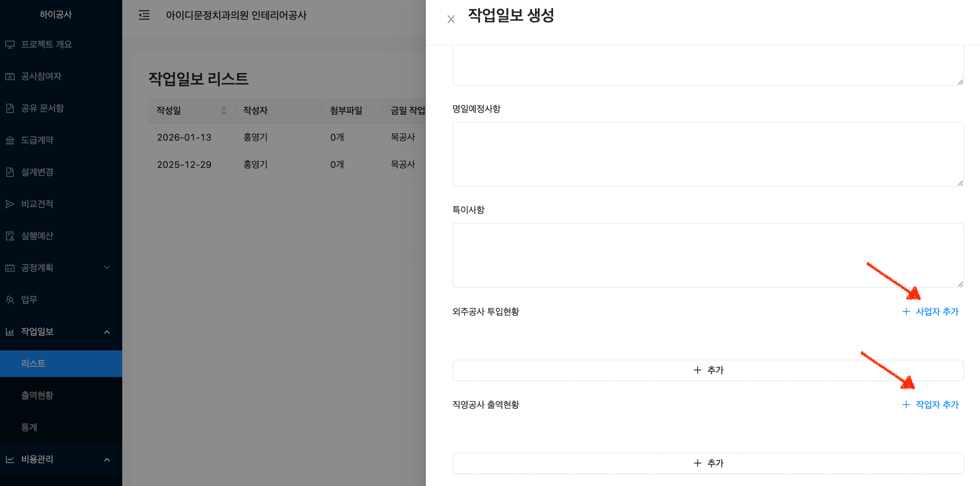Click into the 명일예정사항 text area
The height and width of the screenshot is (486, 980).
click(x=708, y=154)
